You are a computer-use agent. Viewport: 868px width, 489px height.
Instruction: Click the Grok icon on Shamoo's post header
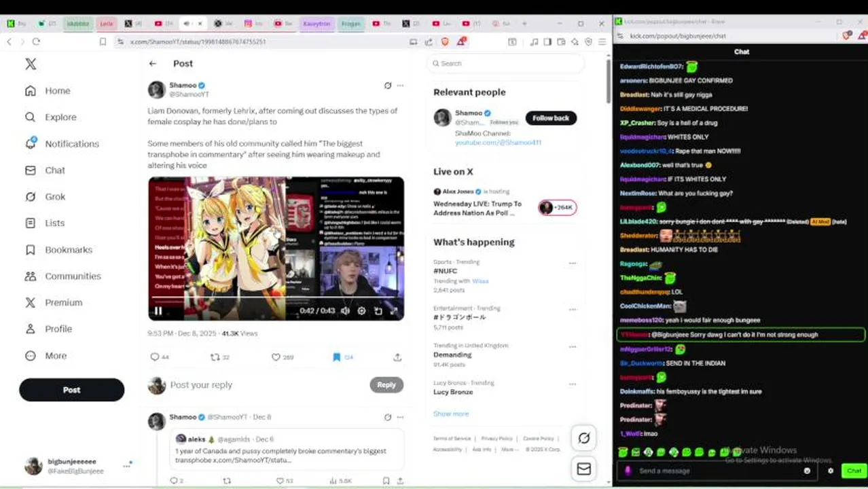(x=388, y=86)
